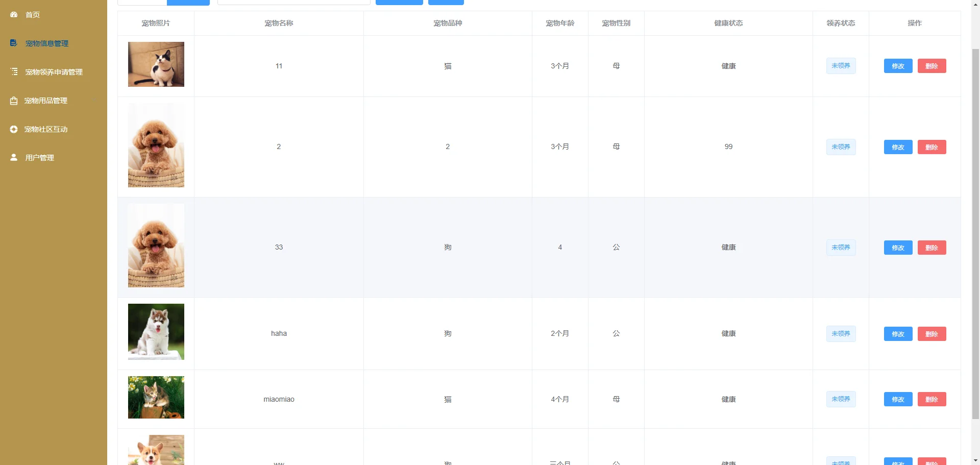Image resolution: width=980 pixels, height=465 pixels.
Task: Go to the 首页 menu item
Action: tap(33, 15)
